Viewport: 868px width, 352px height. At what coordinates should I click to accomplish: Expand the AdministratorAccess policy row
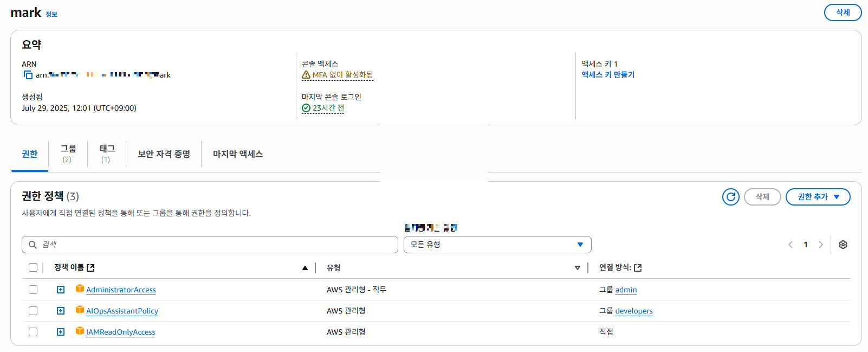tap(61, 290)
